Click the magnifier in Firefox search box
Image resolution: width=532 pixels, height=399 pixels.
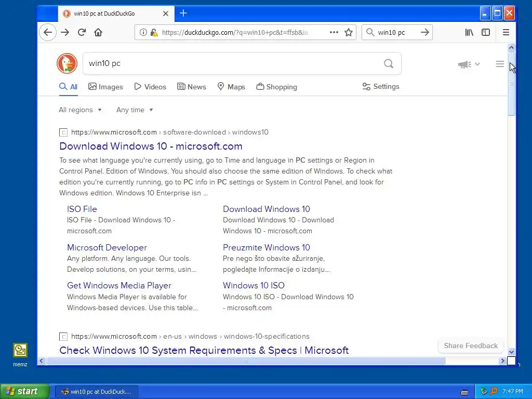370,32
